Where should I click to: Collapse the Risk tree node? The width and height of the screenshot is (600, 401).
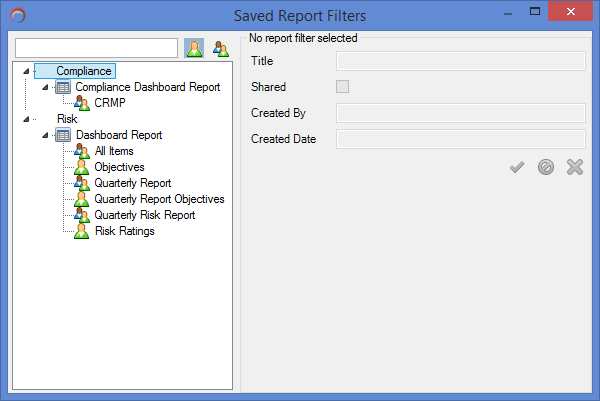[26, 119]
